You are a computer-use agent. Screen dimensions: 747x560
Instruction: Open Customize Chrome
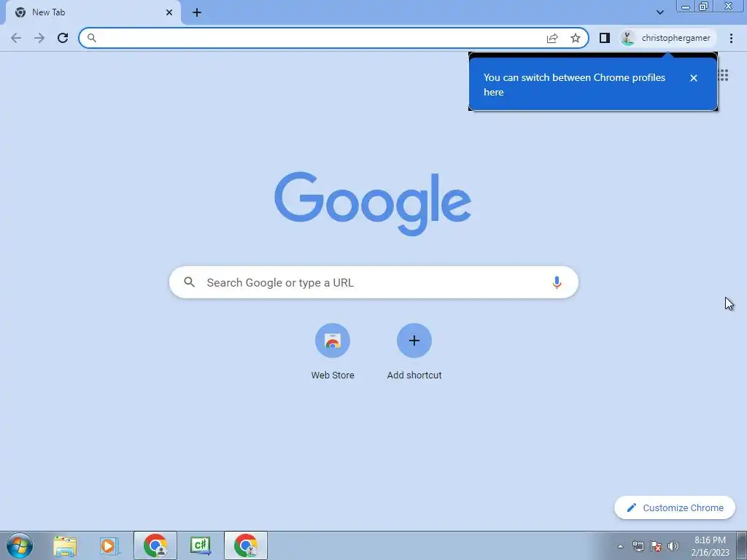pyautogui.click(x=675, y=507)
